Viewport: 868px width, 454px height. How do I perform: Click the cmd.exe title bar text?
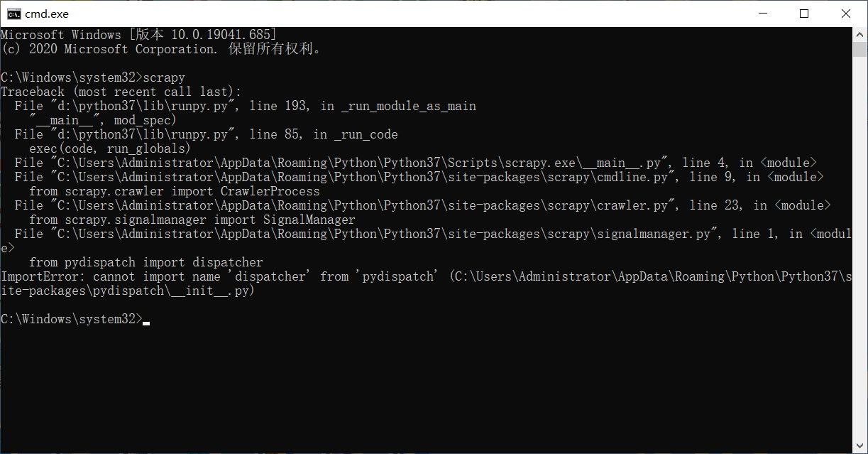tap(47, 13)
